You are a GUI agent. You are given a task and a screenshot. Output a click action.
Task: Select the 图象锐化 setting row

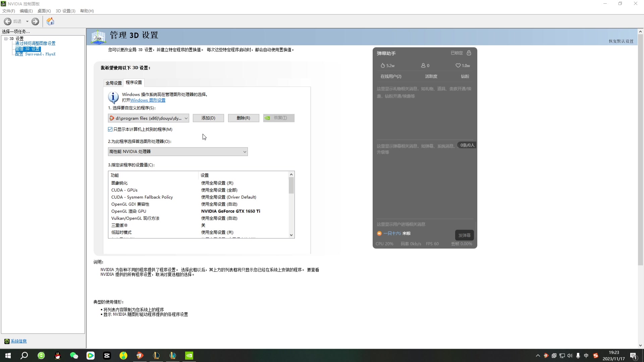click(198, 183)
